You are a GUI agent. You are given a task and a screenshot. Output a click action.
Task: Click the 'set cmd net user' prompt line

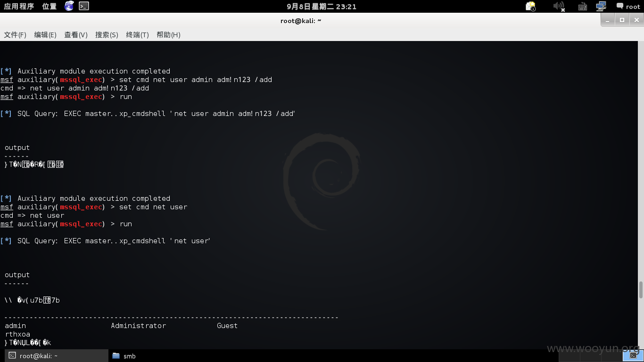(x=94, y=207)
